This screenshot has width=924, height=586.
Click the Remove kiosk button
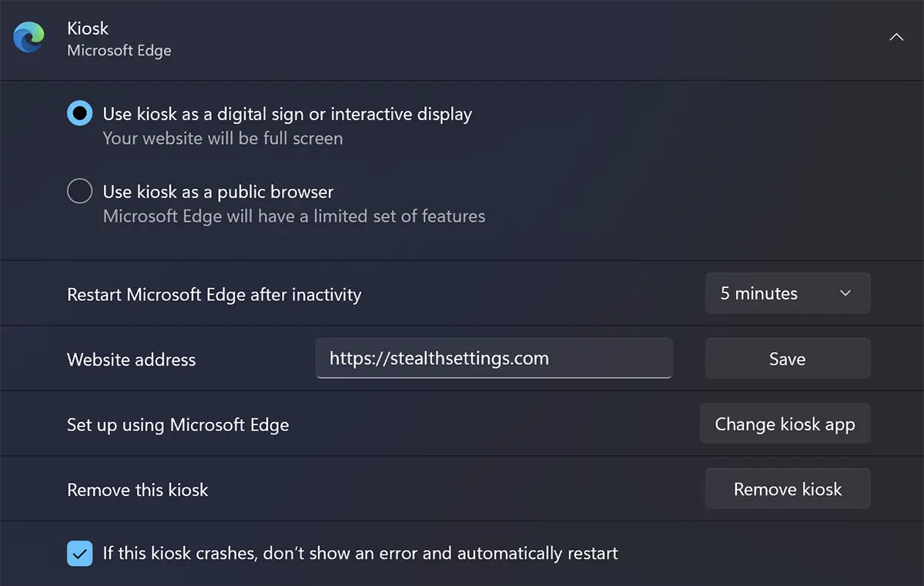[x=788, y=489]
